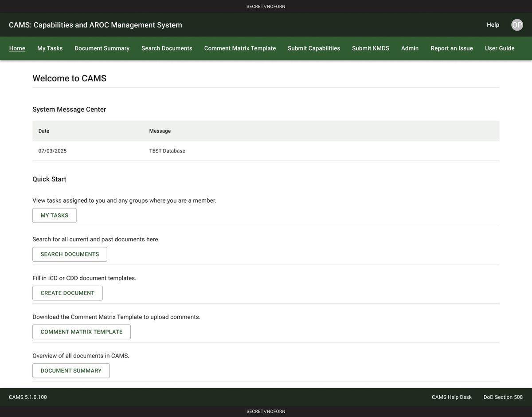Click the CREATE DOCUMENT button
The width and height of the screenshot is (532, 417).
67,293
